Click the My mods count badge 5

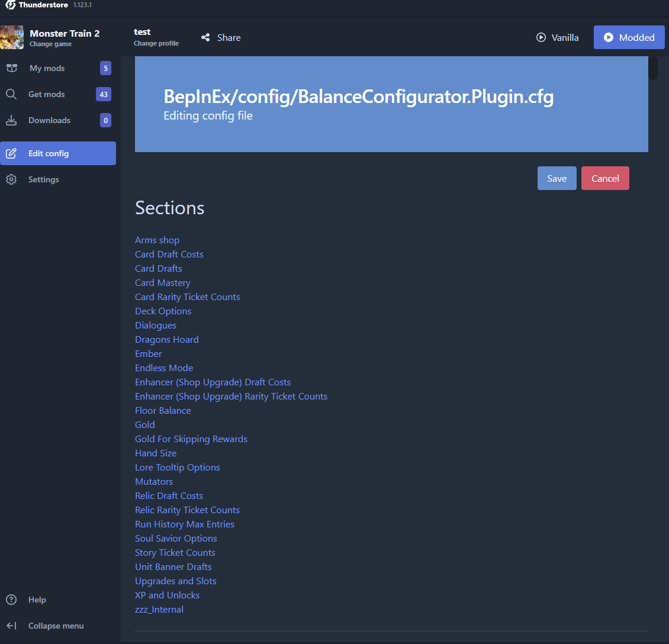[x=105, y=68]
